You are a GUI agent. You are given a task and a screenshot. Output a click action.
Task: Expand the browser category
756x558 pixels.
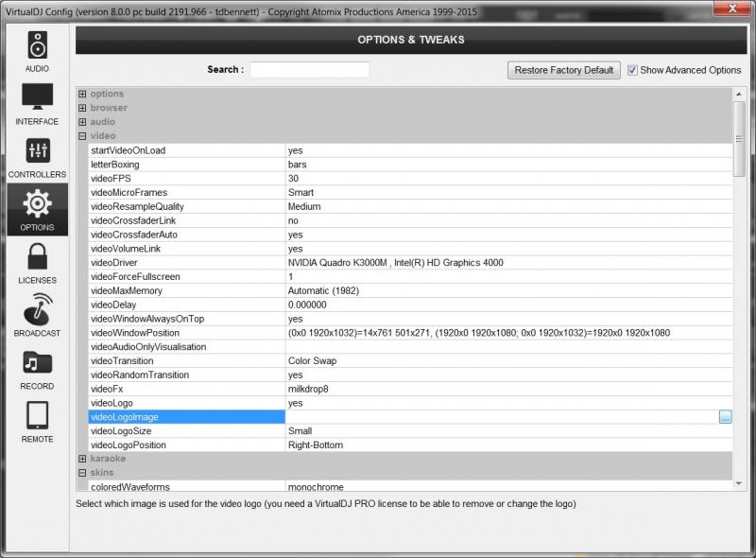point(82,108)
